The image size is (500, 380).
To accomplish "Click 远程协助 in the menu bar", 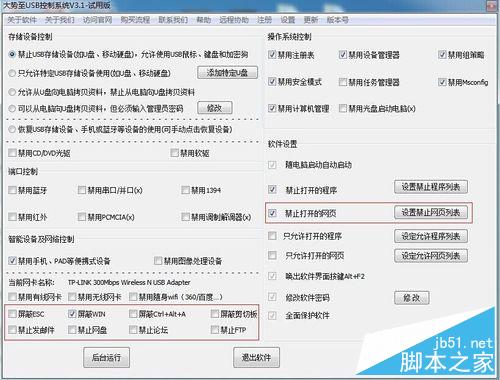I will coord(234,20).
